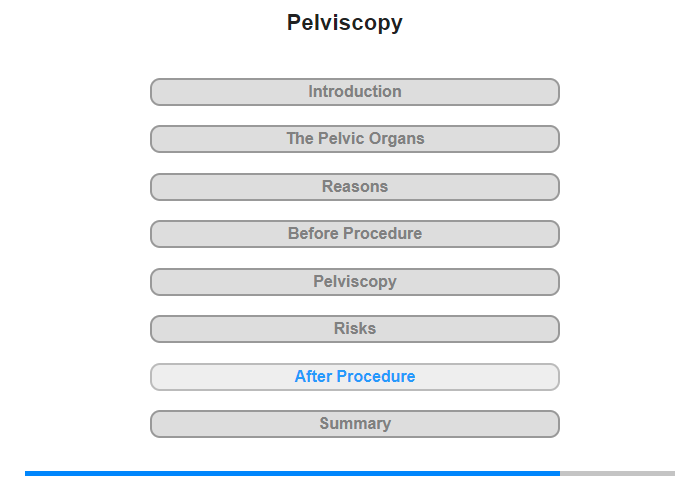
Task: Open the Introduction section
Action: pos(354,92)
